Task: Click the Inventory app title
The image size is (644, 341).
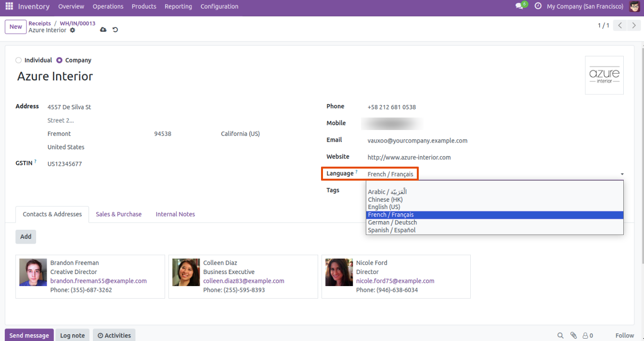Action: click(x=34, y=7)
